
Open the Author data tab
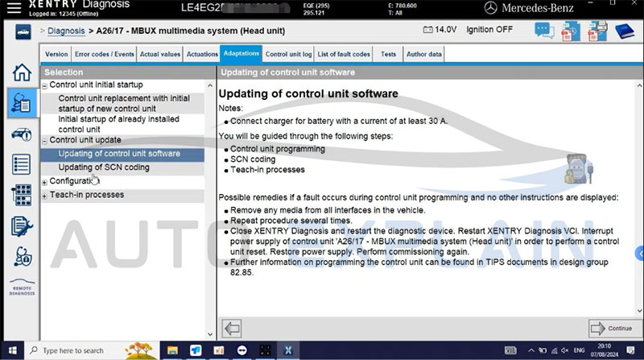click(424, 54)
